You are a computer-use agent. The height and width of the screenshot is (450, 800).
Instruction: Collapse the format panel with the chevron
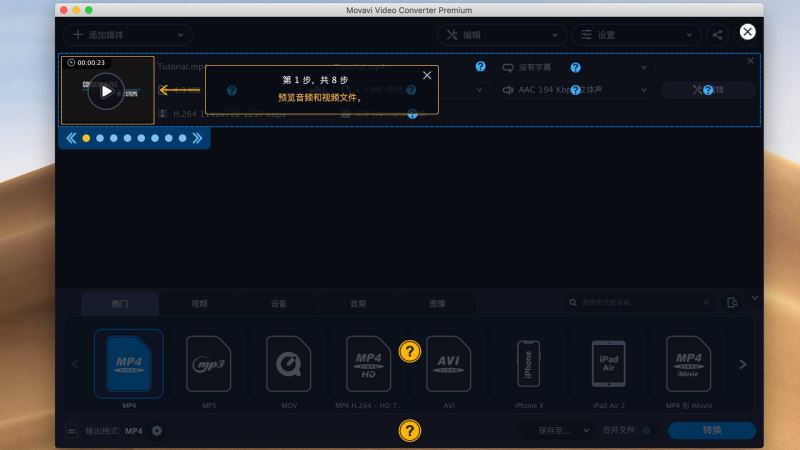[755, 297]
